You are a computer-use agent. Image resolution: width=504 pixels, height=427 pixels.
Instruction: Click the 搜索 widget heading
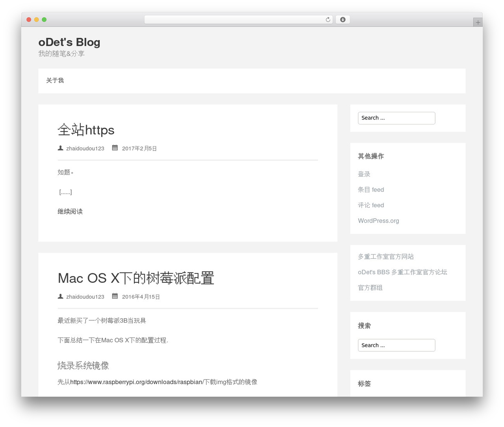(x=364, y=326)
